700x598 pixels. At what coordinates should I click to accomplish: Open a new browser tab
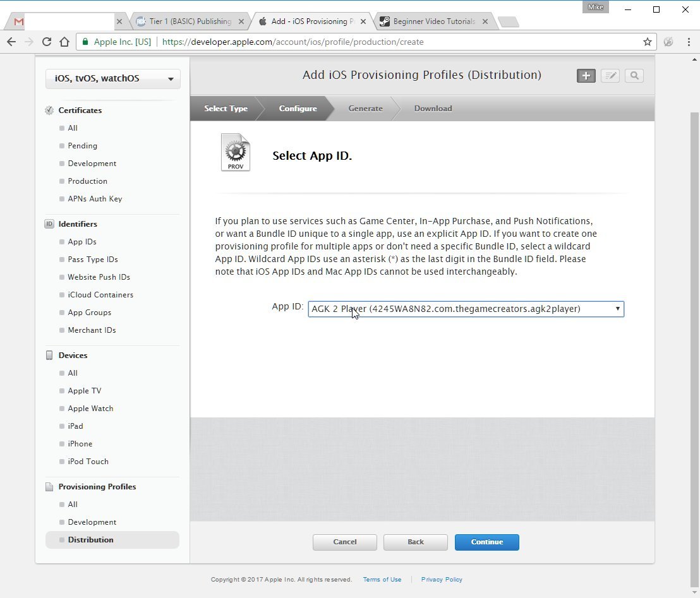coord(508,21)
